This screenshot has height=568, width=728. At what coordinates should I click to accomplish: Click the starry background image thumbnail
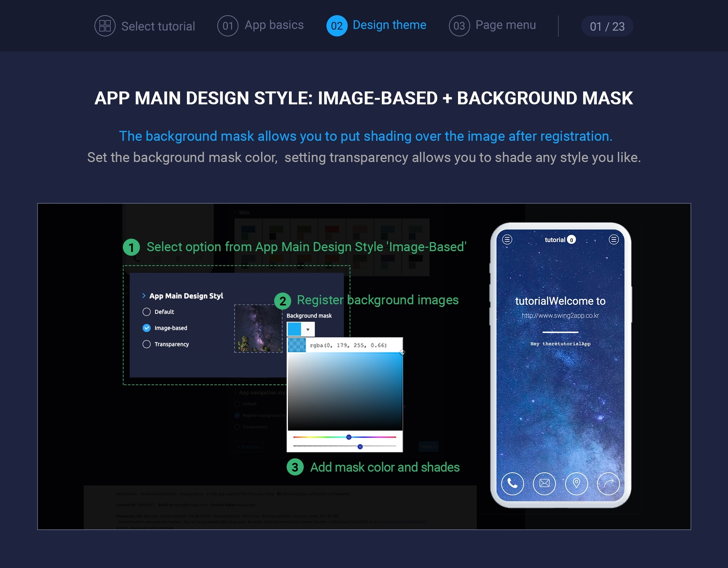258,329
